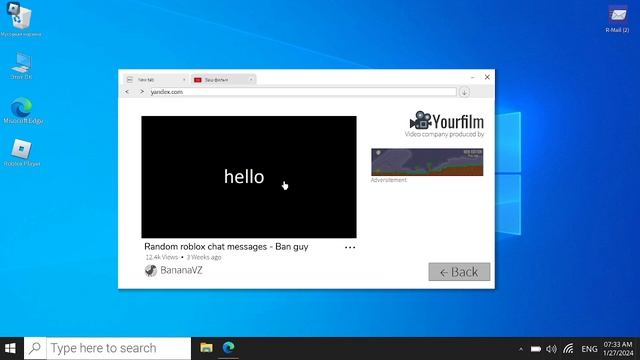The width and height of the screenshot is (640, 360).
Task: Close the browser window
Action: pos(487,77)
